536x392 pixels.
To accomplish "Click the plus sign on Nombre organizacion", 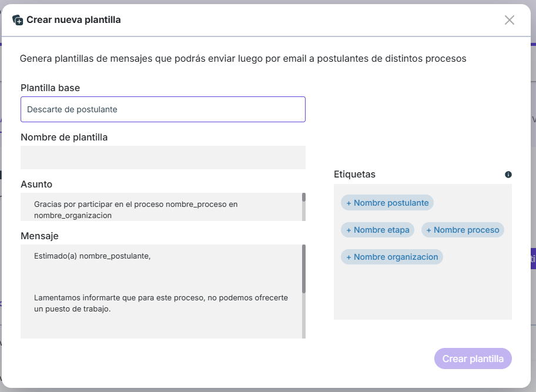I will [x=349, y=257].
